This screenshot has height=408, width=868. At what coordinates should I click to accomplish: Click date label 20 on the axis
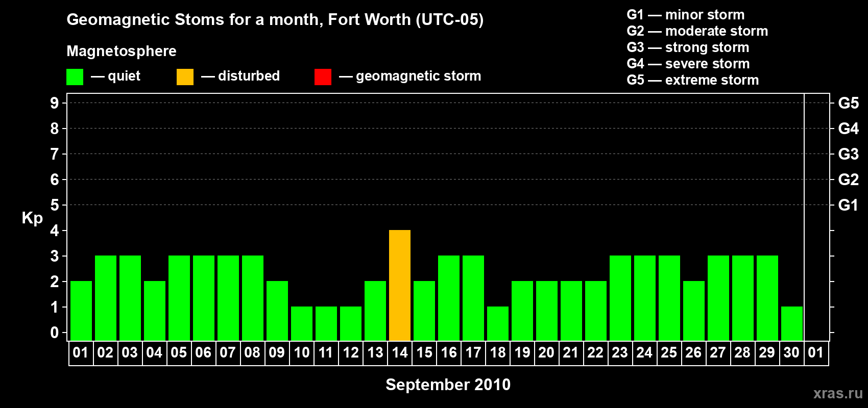click(546, 352)
